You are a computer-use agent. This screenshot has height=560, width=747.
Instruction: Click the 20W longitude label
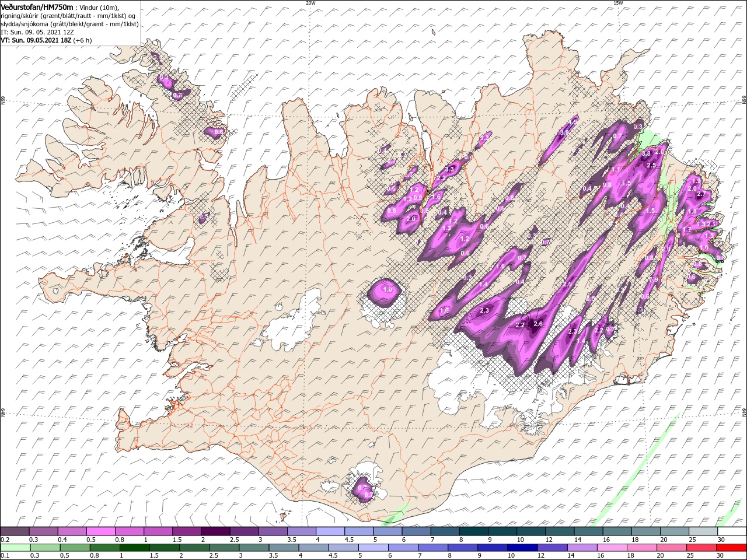click(310, 3)
